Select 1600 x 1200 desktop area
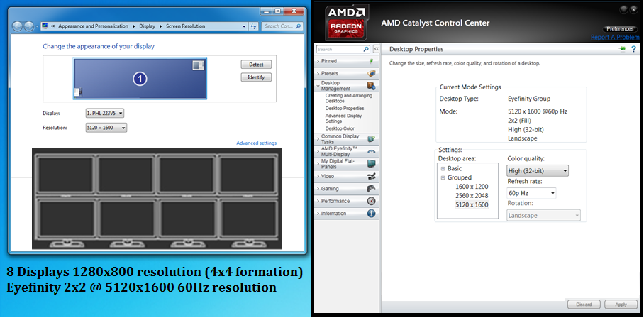644x318 pixels. tap(472, 187)
